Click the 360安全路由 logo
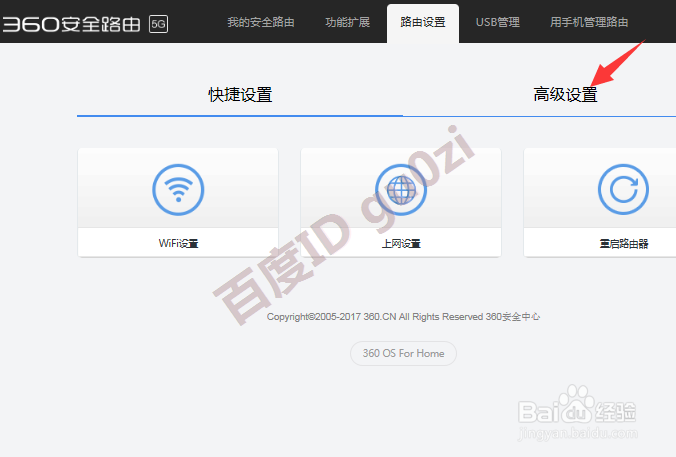Viewport: 676px width, 457px height. [x=72, y=24]
